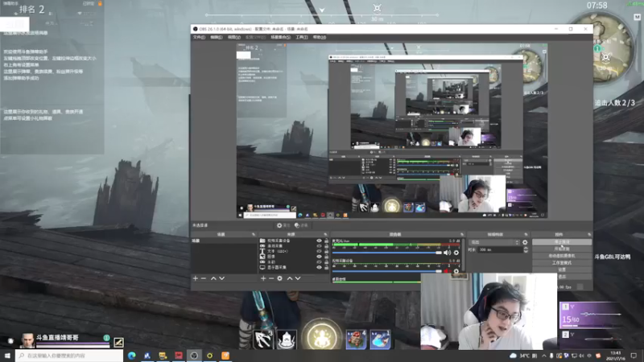Image resolution: width=644 pixels, height=362 pixels.
Task: Unmute the second mixer track via its red speaker icon
Action: (447, 271)
